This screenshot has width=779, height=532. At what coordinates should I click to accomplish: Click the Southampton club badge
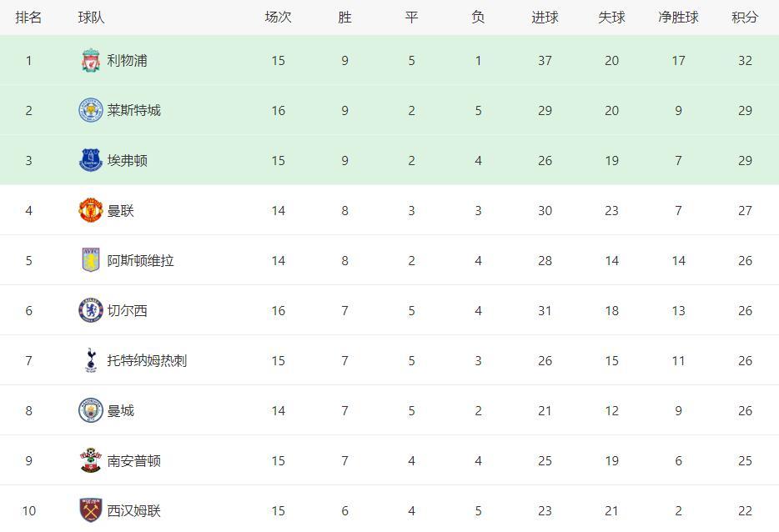tap(91, 460)
